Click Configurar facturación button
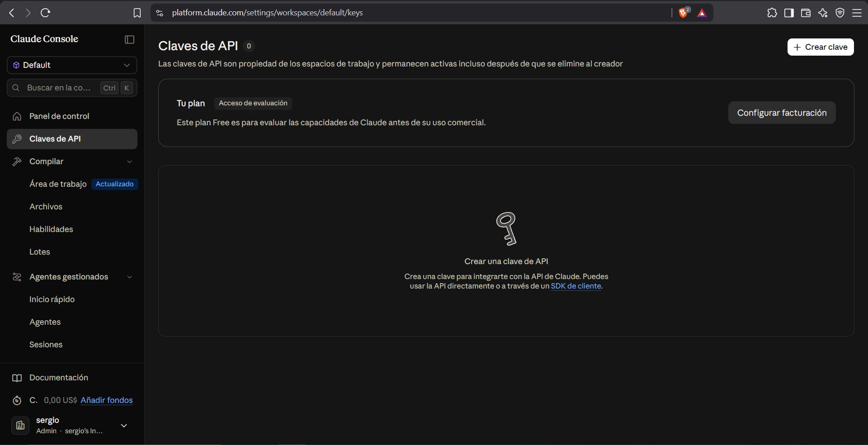Screen dimensions: 868x445 782,113
